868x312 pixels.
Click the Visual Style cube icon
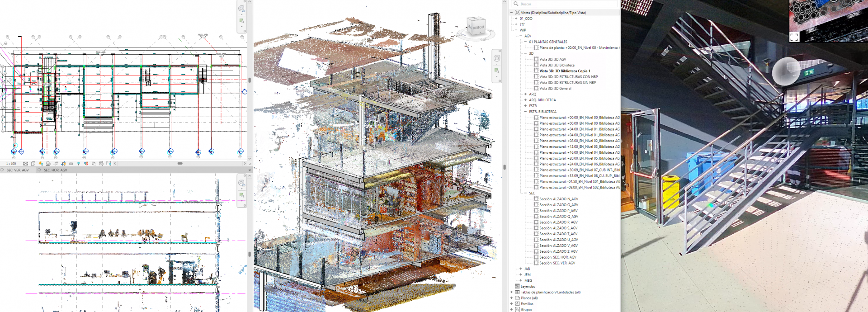click(33, 164)
